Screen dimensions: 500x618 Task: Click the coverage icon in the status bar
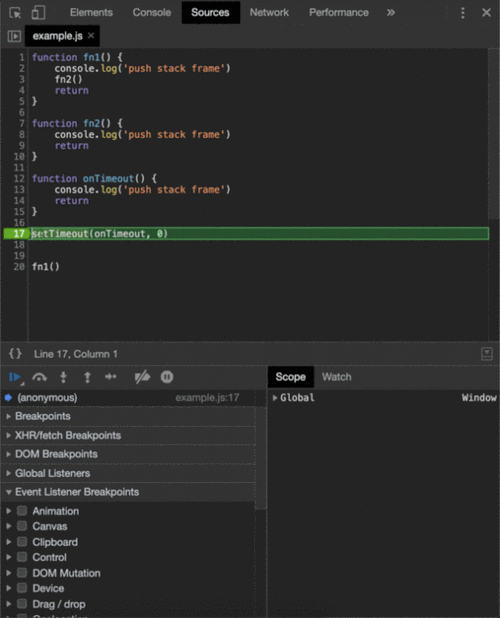[x=487, y=354]
